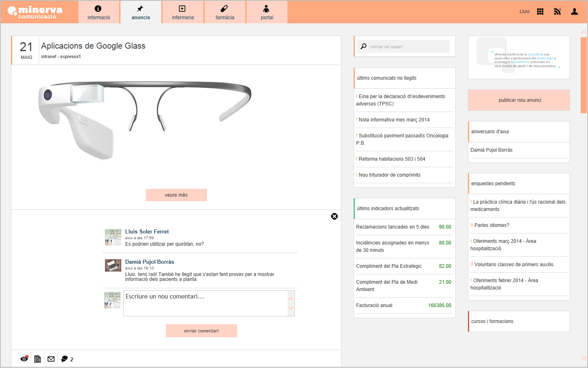Open Aplicacions de Google Glass title

pos(93,46)
